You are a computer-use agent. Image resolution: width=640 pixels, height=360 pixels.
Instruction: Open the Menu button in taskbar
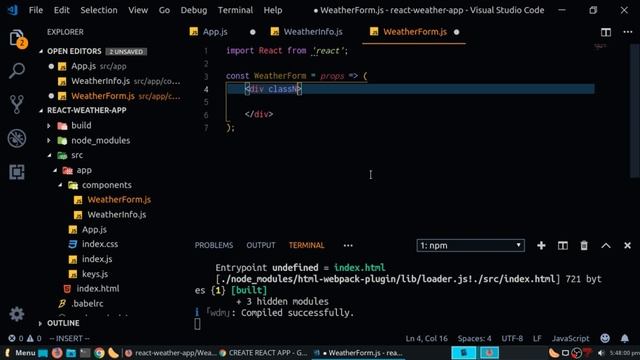(20, 353)
